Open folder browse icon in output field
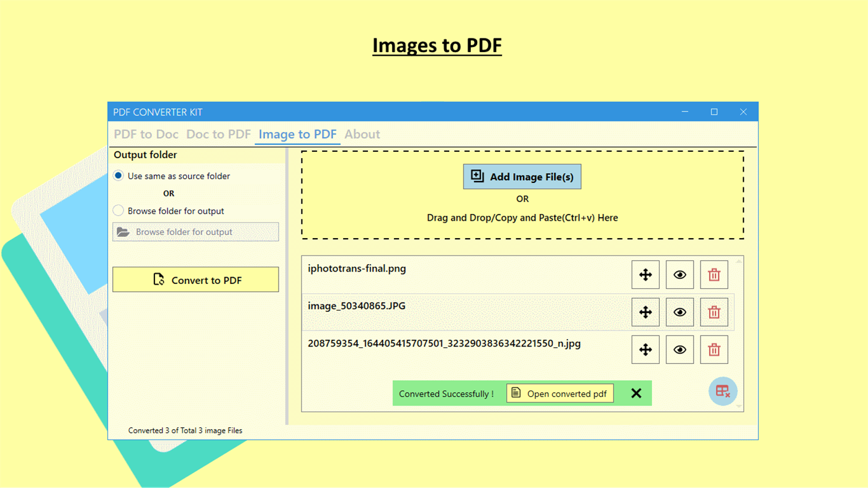The image size is (868, 488). pos(123,232)
